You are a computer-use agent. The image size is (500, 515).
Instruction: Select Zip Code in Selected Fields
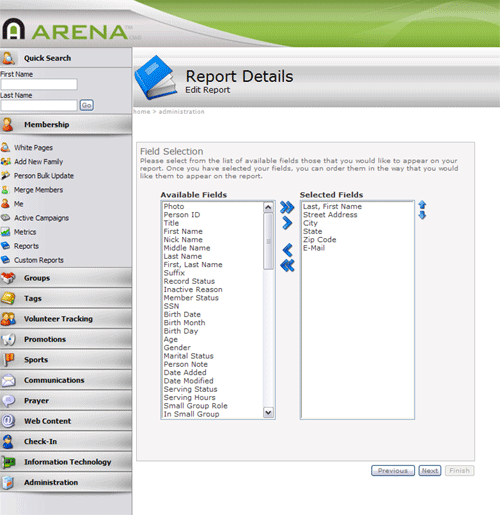click(x=357, y=240)
